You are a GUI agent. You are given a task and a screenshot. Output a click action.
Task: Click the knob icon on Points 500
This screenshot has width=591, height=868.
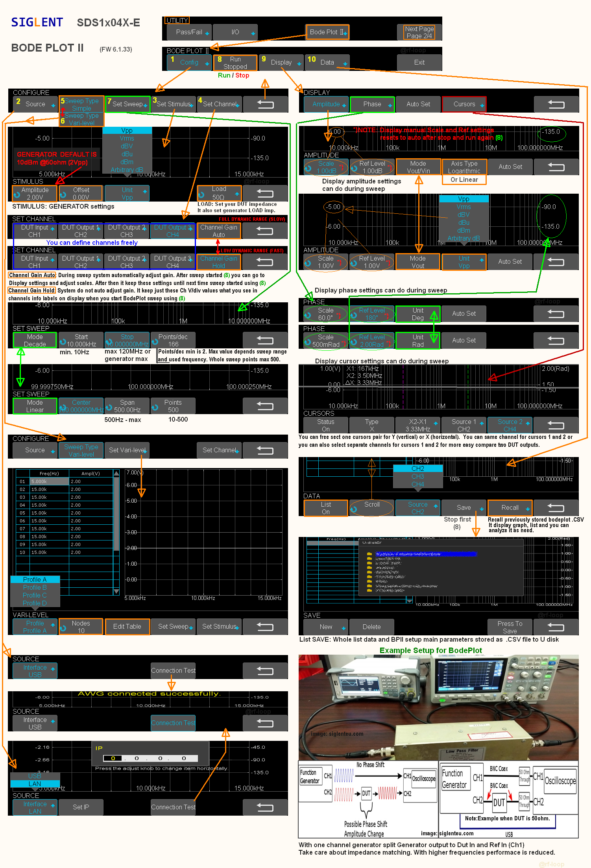tap(155, 407)
